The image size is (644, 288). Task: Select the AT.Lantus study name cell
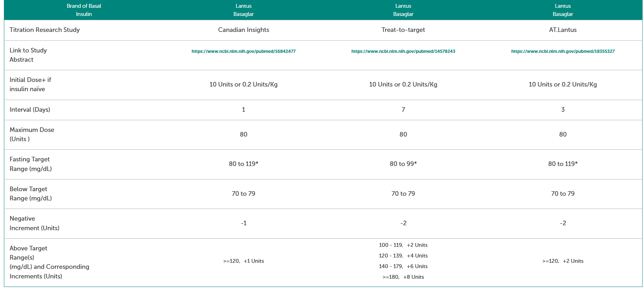(x=562, y=30)
